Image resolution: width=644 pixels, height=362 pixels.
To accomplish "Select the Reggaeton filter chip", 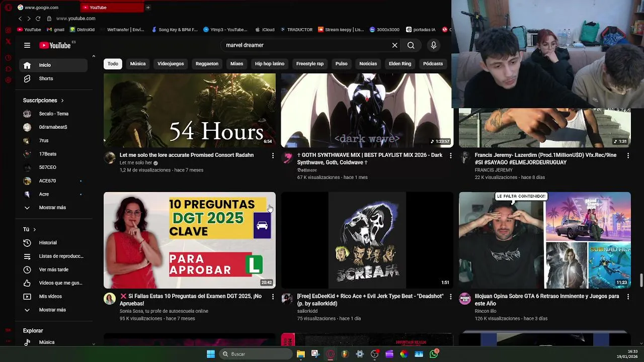I will [x=207, y=64].
